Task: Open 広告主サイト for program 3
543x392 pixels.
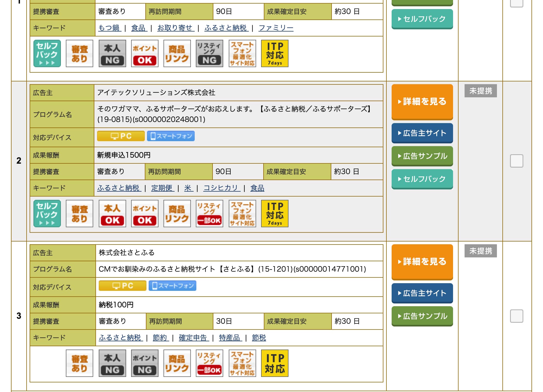Action: pyautogui.click(x=422, y=293)
